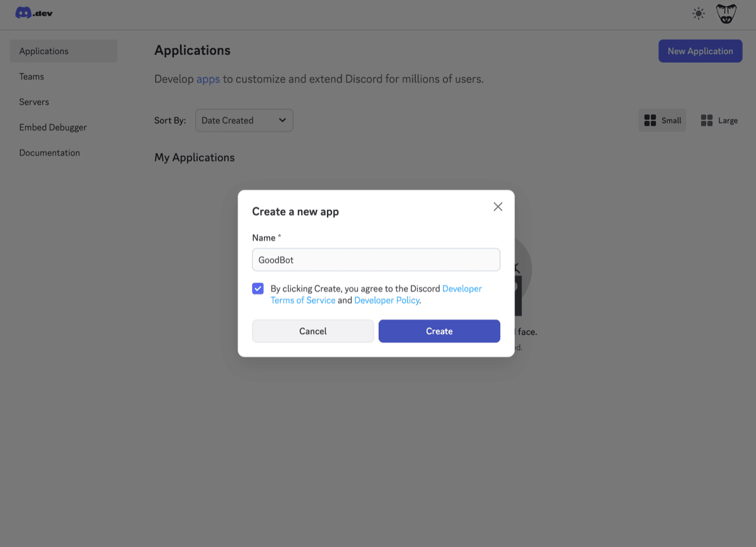
Task: Switch to the Teams section
Action: (31, 76)
